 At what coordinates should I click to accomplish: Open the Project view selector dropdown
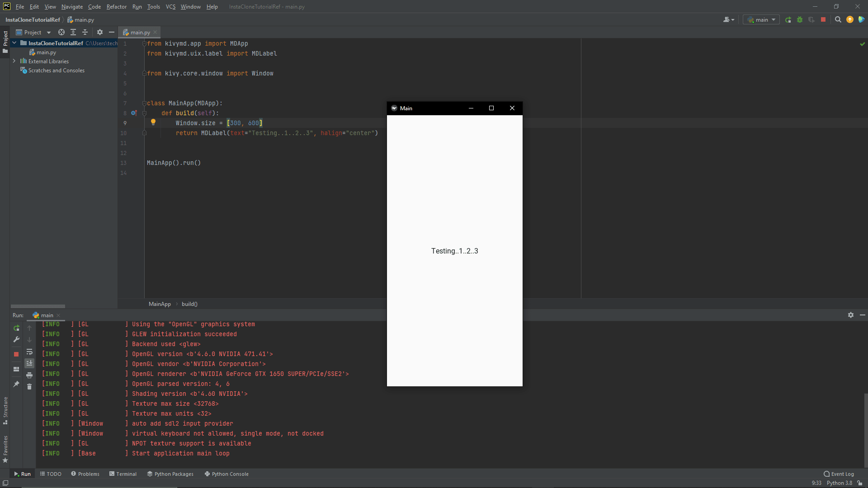[x=48, y=32]
